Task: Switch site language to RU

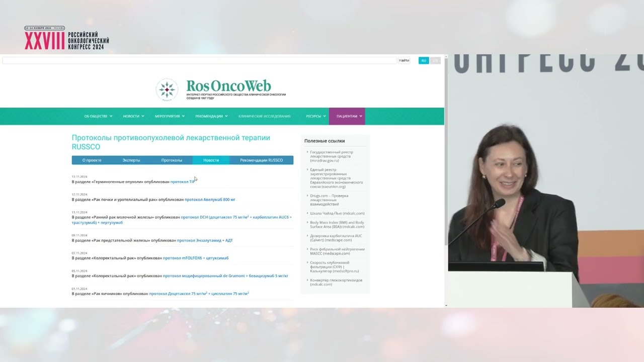Action: point(424,60)
